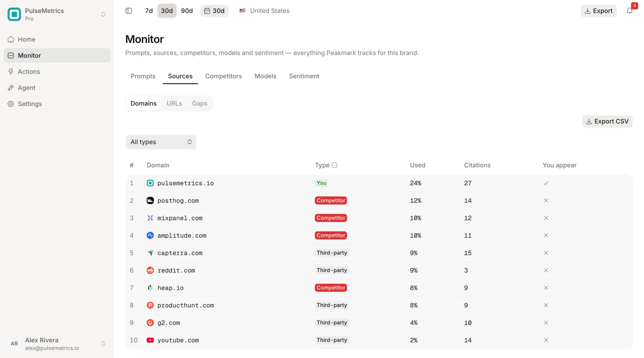Viewport: 644px width, 358px height.
Task: Click the X mark in mixpanel.com row
Action: (x=546, y=218)
